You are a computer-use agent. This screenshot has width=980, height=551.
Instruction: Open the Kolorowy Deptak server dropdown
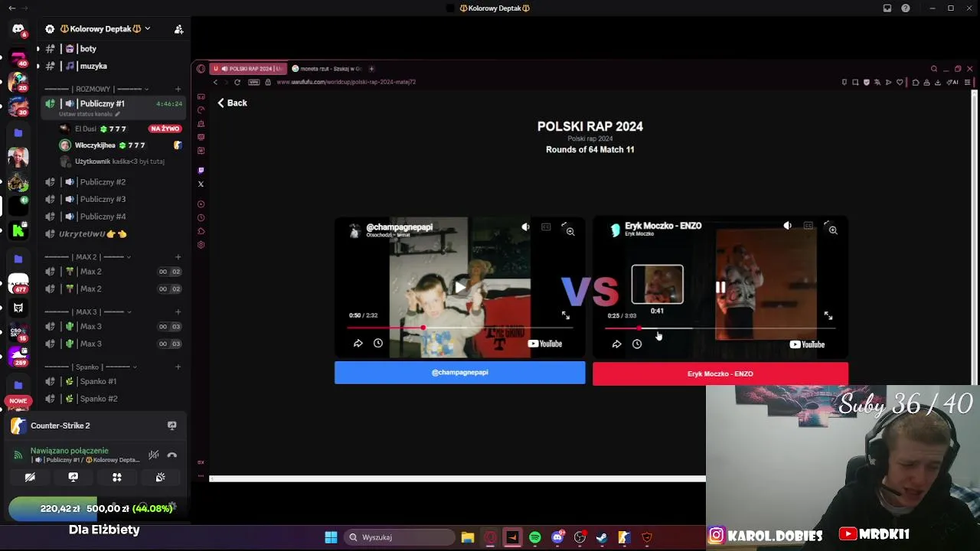pos(147,29)
